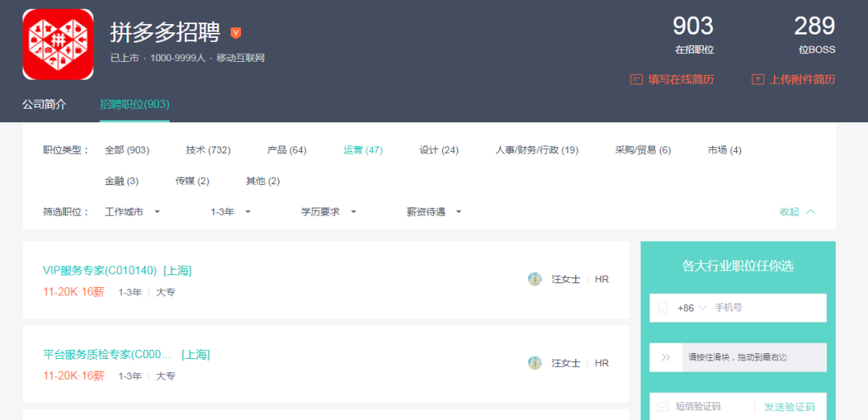This screenshot has width=868, height=420.
Task: Click the slider double-arrow handle
Action: click(666, 357)
